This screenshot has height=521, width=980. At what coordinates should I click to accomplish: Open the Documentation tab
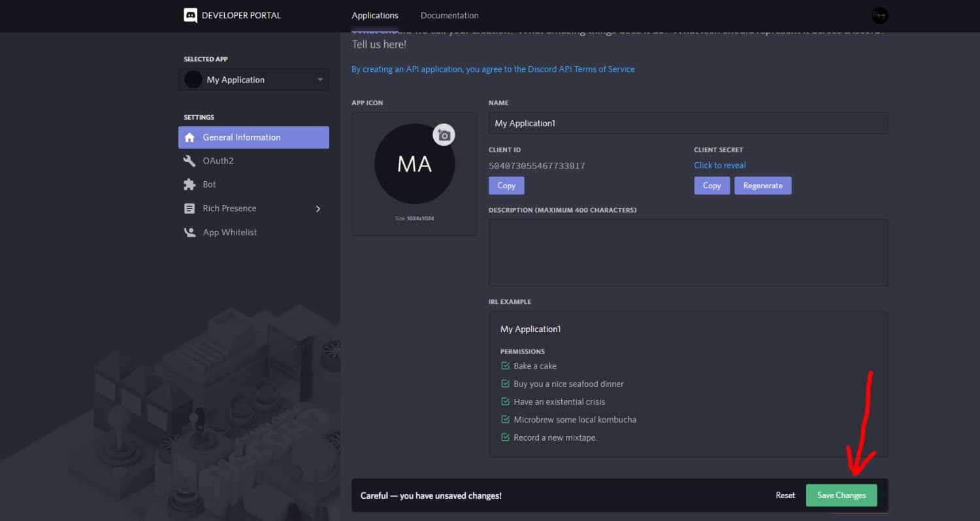click(449, 16)
